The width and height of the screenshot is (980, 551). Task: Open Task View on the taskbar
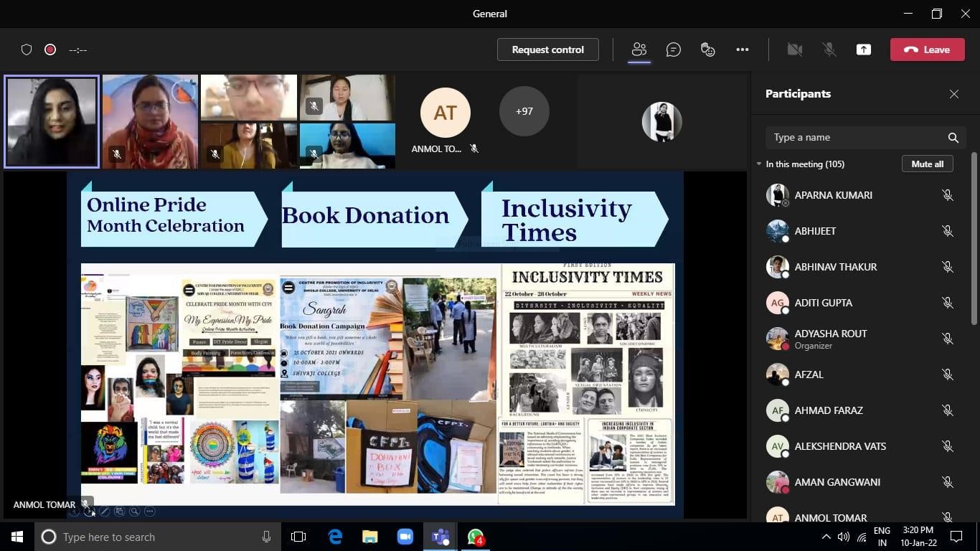click(298, 537)
